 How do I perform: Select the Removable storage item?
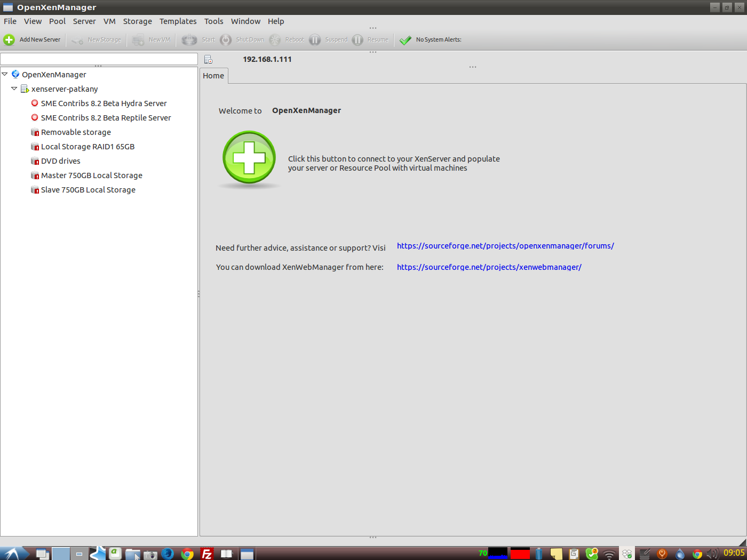point(76,132)
